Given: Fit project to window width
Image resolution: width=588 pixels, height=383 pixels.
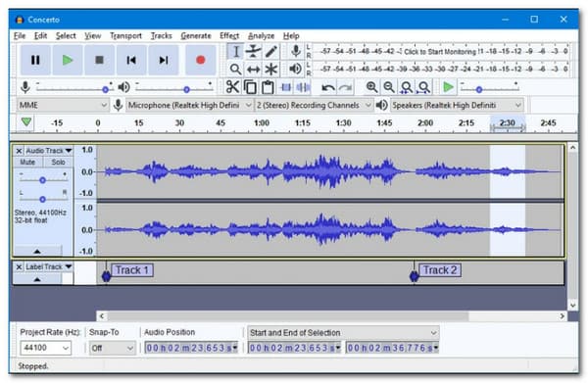Looking at the screenshot, I should coord(423,87).
